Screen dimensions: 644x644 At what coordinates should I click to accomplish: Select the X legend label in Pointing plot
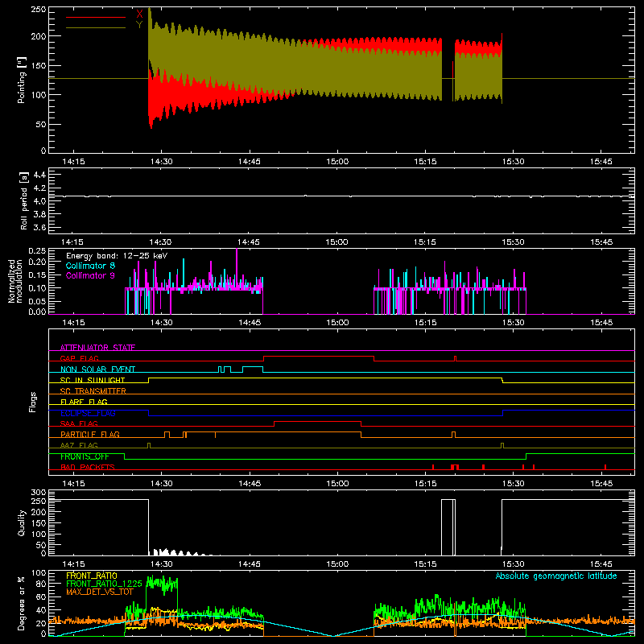[139, 14]
